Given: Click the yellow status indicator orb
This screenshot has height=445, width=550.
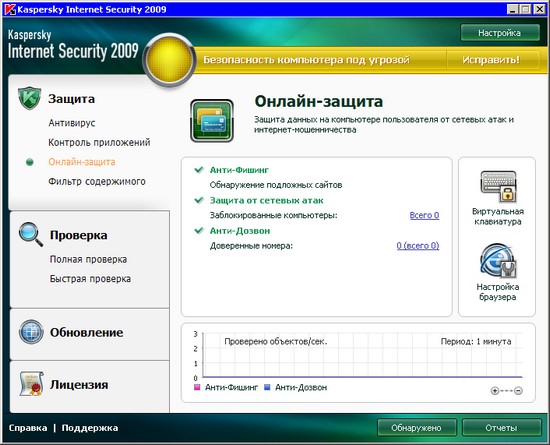Looking at the screenshot, I should click(169, 60).
